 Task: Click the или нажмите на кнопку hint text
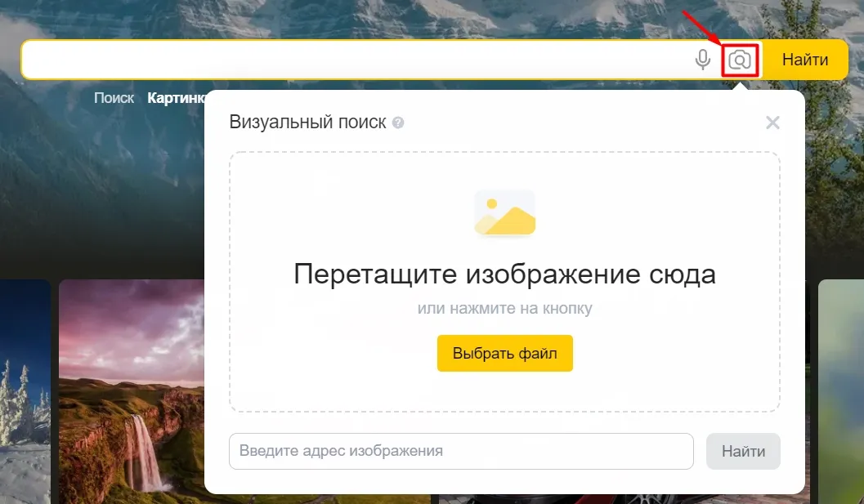tap(504, 308)
